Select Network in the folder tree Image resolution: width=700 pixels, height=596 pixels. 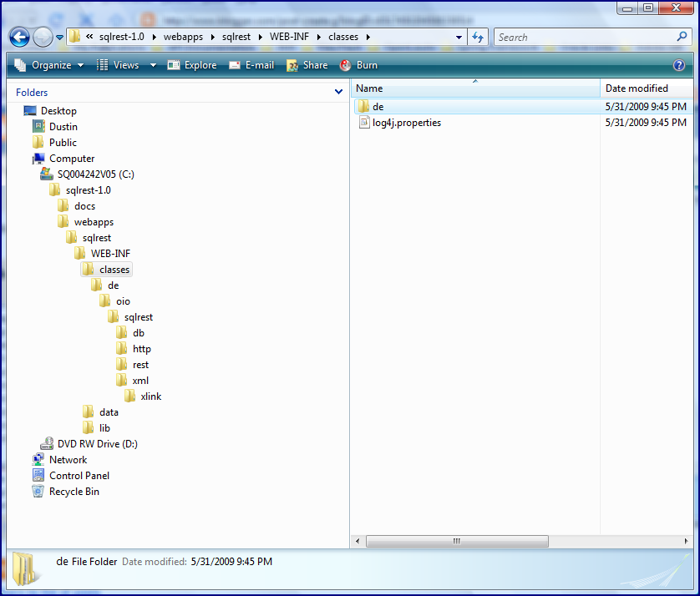point(68,459)
